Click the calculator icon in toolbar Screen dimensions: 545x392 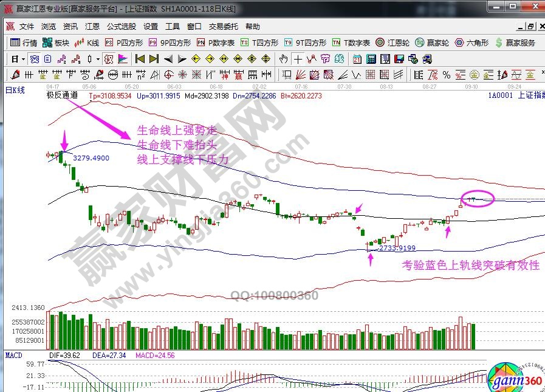(371, 59)
